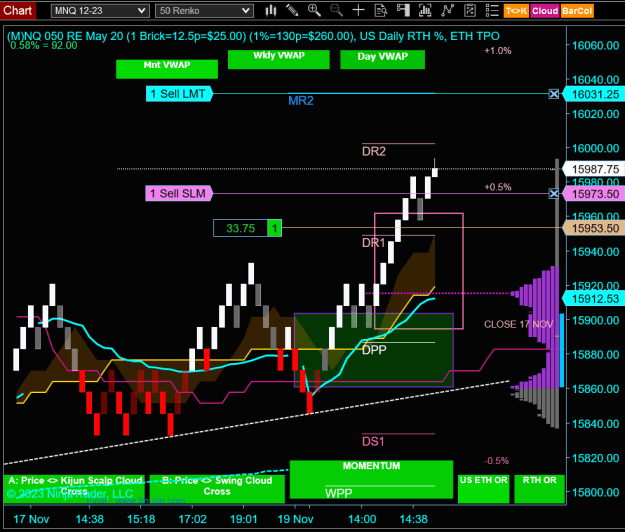Open the bar type (candlestick) icon
625x532 pixels.
(271, 11)
